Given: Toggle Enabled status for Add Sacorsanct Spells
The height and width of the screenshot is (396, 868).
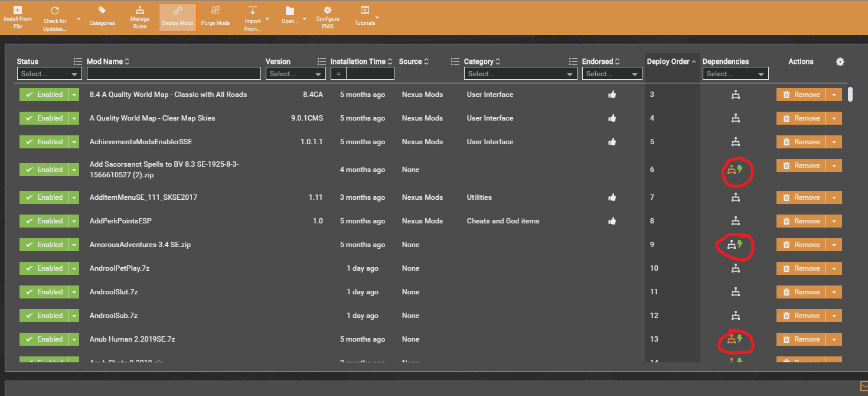Looking at the screenshot, I should tap(44, 170).
